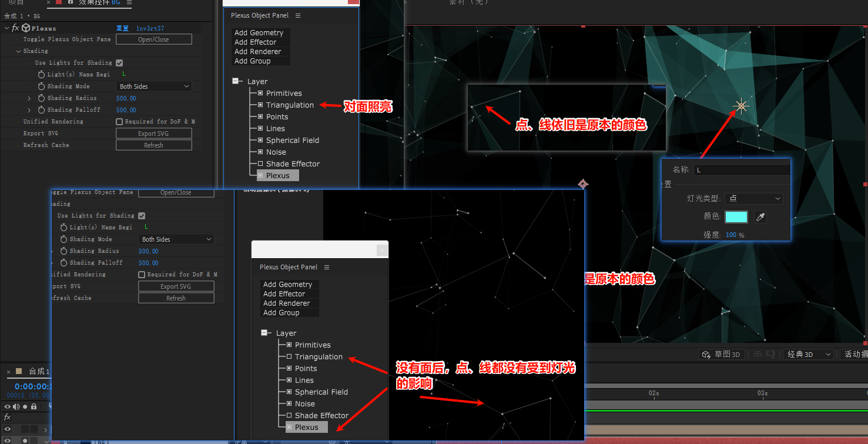Click the 重置 reset link for Plexus
The height and width of the screenshot is (444, 868).
[122, 28]
